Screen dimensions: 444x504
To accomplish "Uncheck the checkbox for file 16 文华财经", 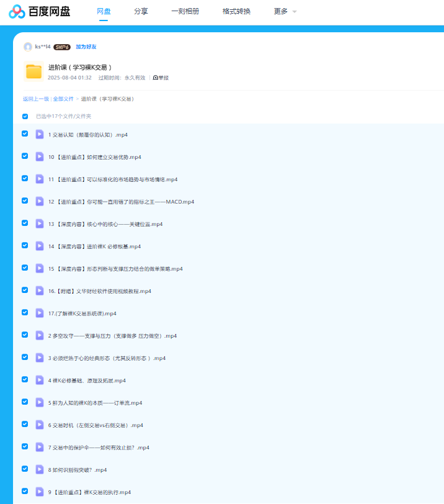I will click(x=25, y=290).
